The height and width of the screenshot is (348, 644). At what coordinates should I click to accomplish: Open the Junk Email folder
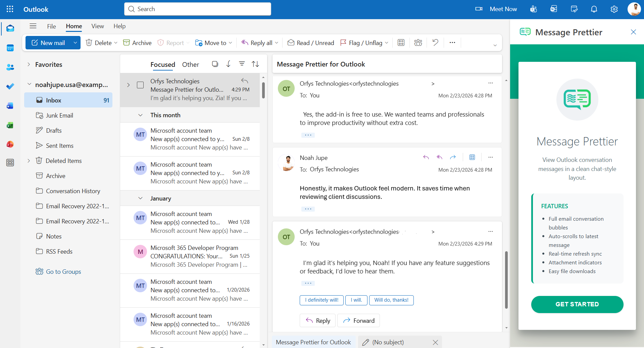[x=68, y=116]
